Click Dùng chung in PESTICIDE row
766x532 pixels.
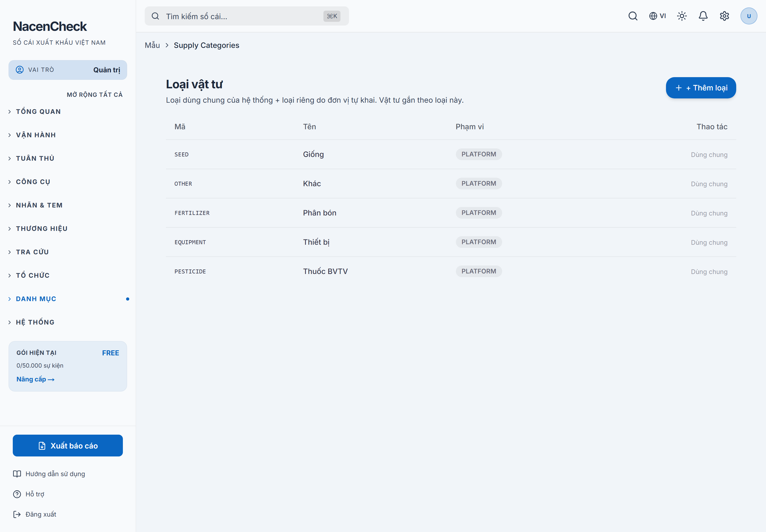(x=709, y=272)
